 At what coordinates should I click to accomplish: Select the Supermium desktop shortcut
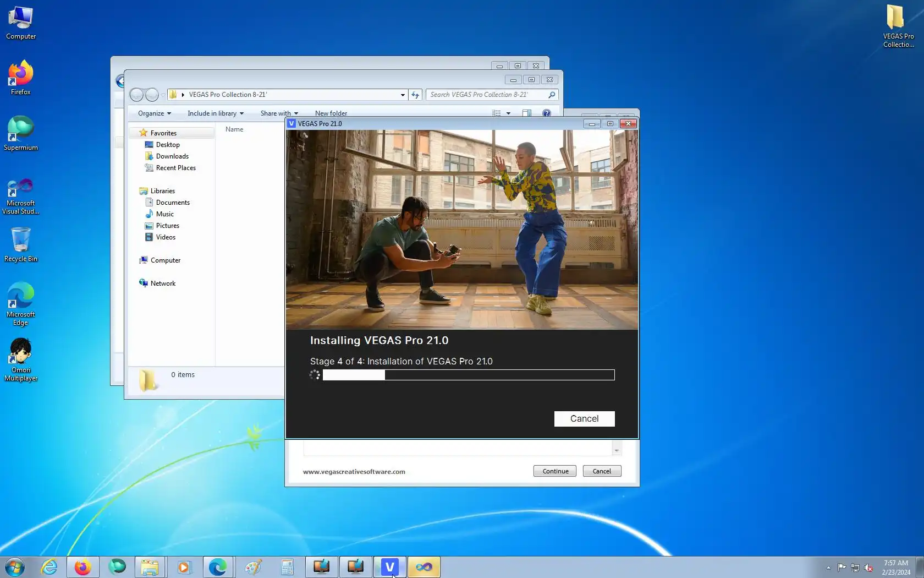click(x=21, y=133)
